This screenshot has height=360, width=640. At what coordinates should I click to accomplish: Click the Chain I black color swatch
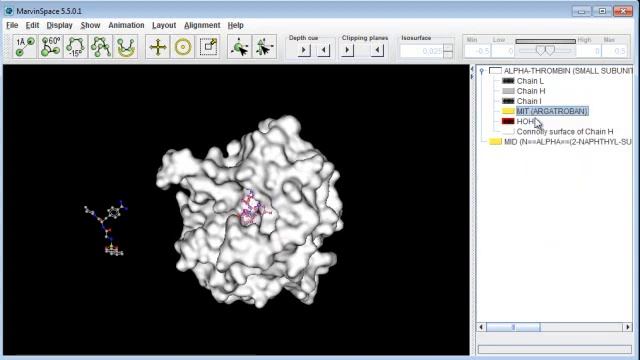tap(508, 101)
